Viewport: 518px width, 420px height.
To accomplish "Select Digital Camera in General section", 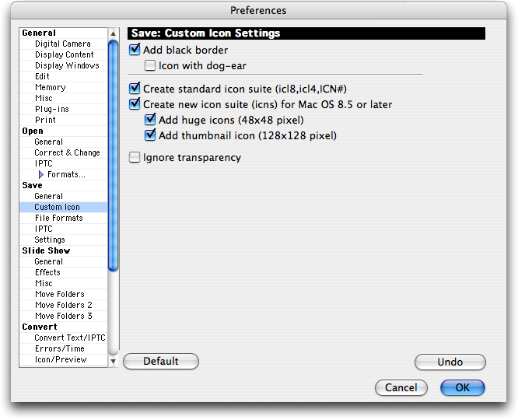I will pyautogui.click(x=62, y=44).
